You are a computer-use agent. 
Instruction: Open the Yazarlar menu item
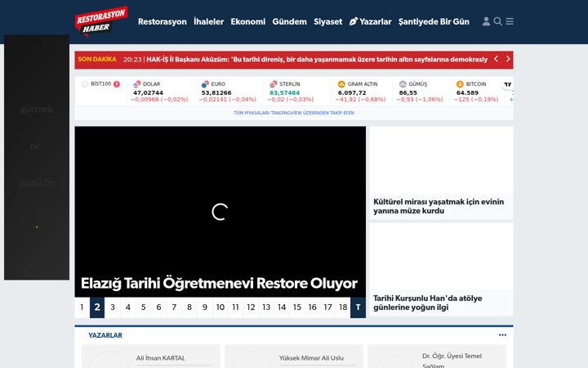pyautogui.click(x=370, y=22)
